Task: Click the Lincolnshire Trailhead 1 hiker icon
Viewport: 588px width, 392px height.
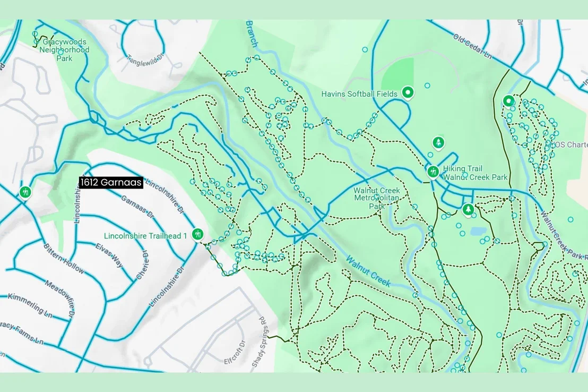Action: (197, 234)
